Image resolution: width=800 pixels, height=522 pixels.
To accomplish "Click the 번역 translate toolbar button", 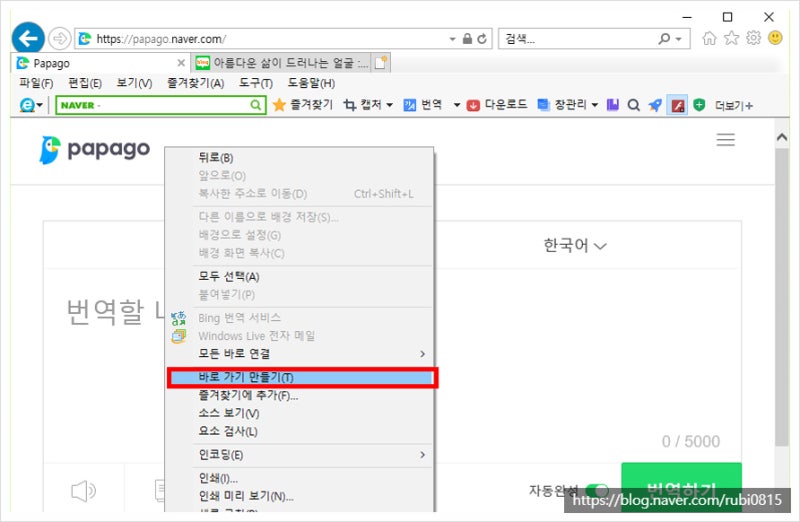I will (423, 105).
